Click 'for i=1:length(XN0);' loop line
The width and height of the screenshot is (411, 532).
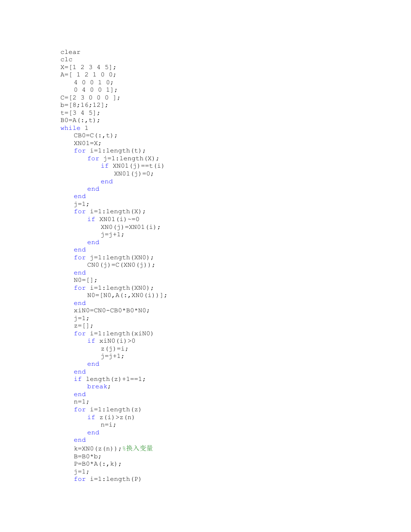(x=114, y=288)
